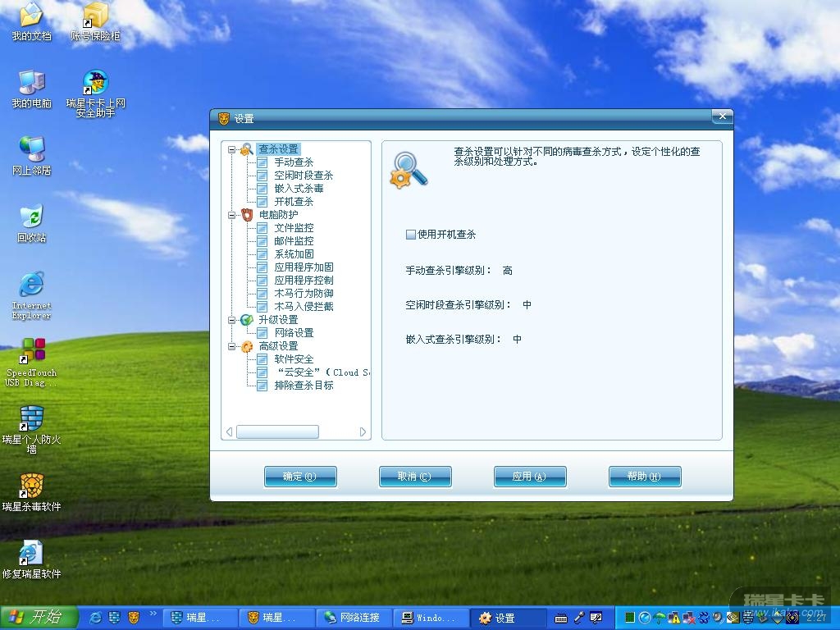Open 账号保险柜 desktop shortcut
The image size is (840, 630).
tap(95, 21)
